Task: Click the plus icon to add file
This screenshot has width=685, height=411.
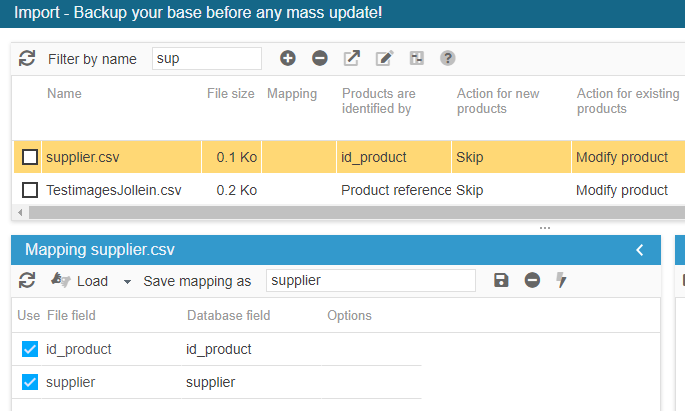Action: tap(288, 59)
